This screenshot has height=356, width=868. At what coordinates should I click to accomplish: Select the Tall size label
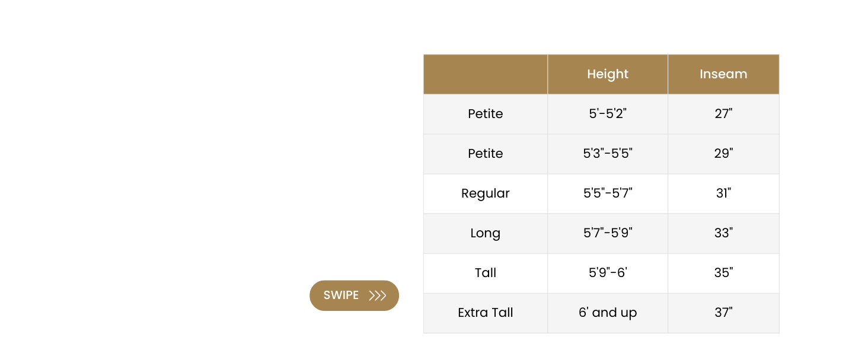[x=486, y=273]
